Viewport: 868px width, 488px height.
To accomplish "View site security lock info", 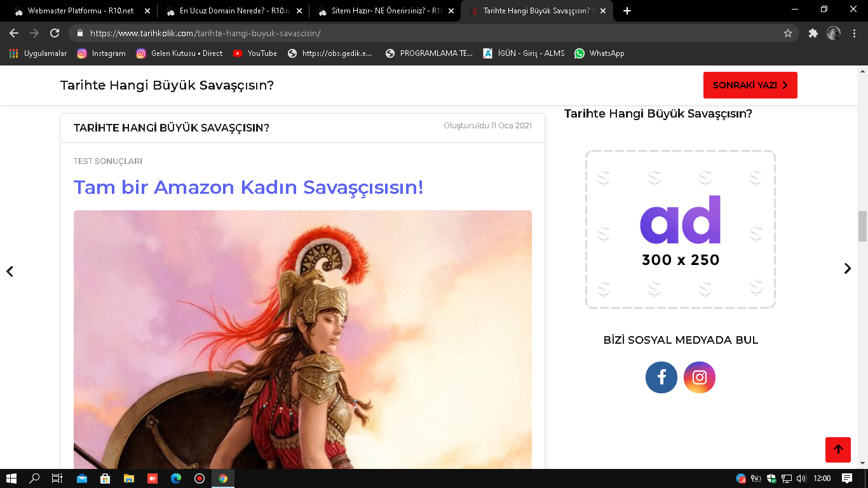I will click(x=80, y=33).
